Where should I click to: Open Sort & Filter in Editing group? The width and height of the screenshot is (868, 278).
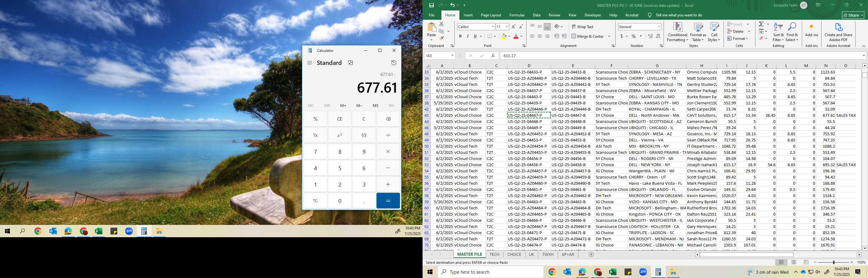[778, 32]
